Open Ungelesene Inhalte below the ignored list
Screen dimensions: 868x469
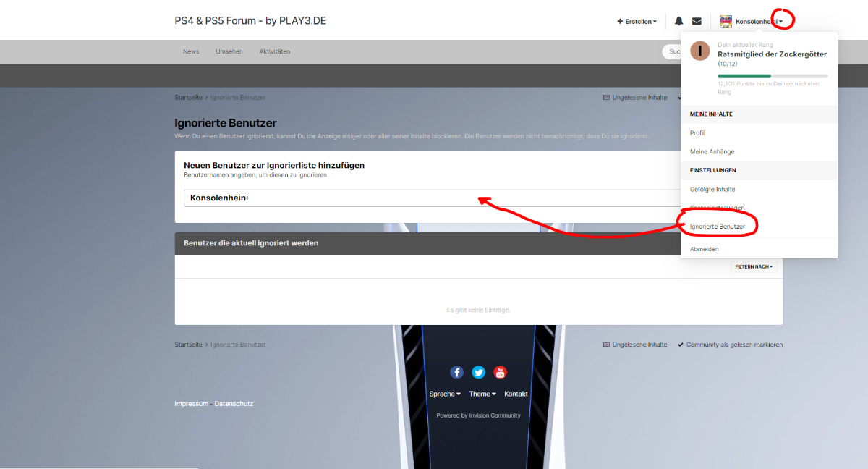pyautogui.click(x=635, y=345)
